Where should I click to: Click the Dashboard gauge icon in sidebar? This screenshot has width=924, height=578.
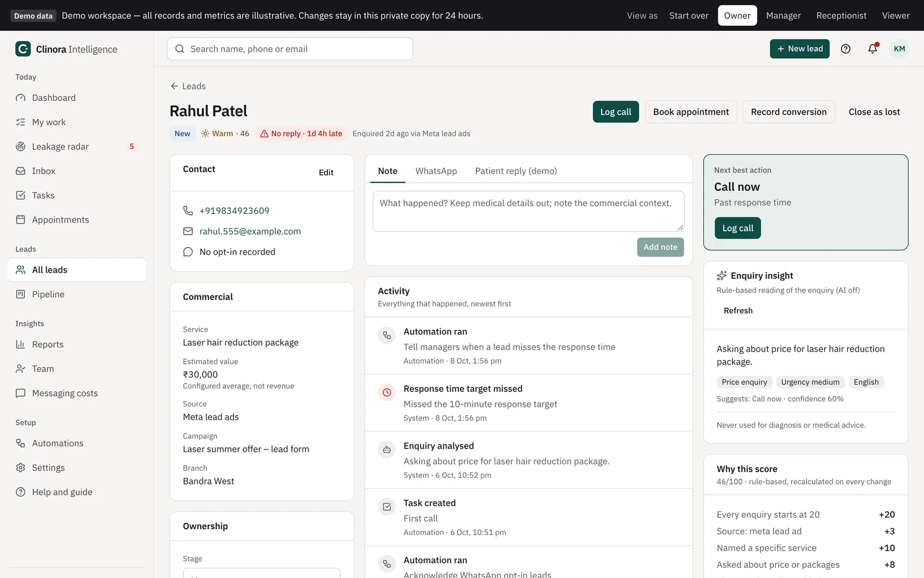[x=21, y=98]
